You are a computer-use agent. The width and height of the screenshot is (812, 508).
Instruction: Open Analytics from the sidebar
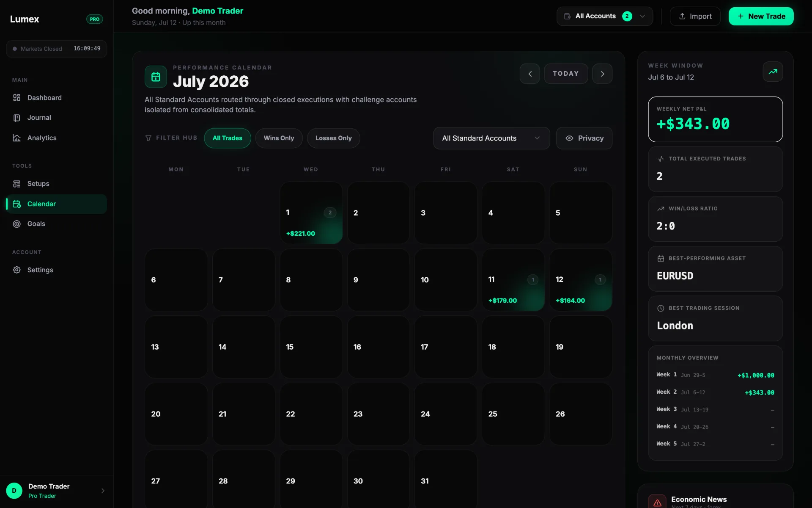[x=56, y=138]
